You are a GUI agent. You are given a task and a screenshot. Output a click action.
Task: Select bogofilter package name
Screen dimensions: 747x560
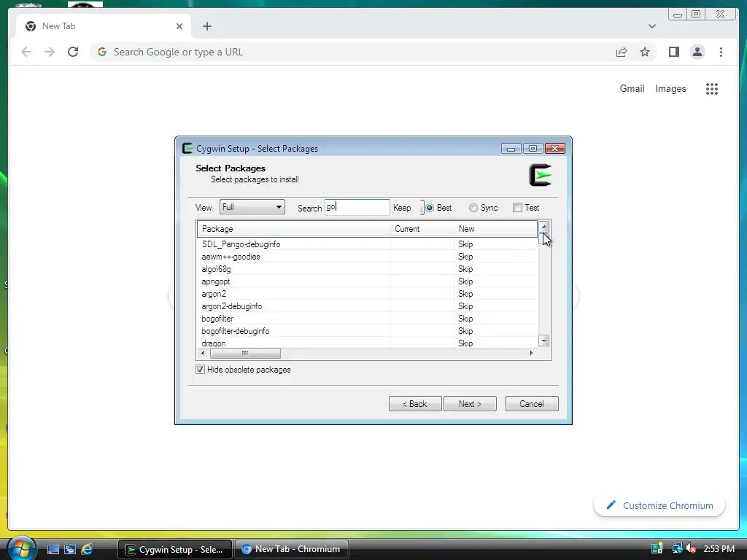tap(217, 318)
